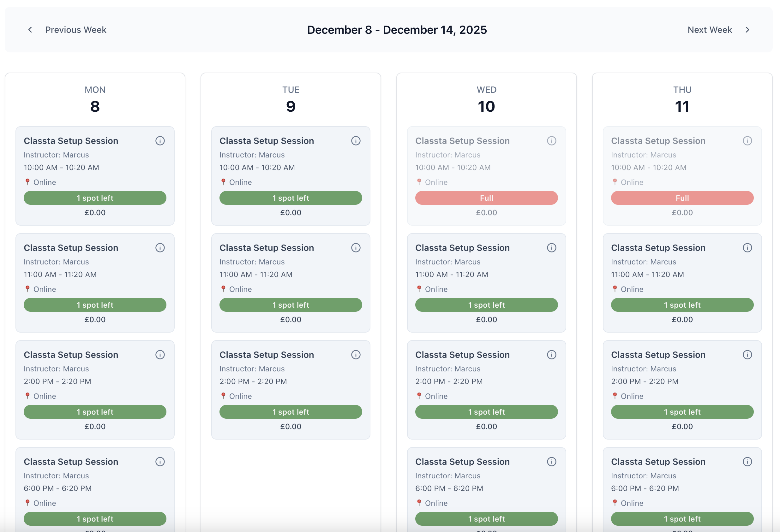Screen dimensions: 780x532
Task: Open info for Monday 10:00 AM Classta session
Action: click(x=160, y=141)
